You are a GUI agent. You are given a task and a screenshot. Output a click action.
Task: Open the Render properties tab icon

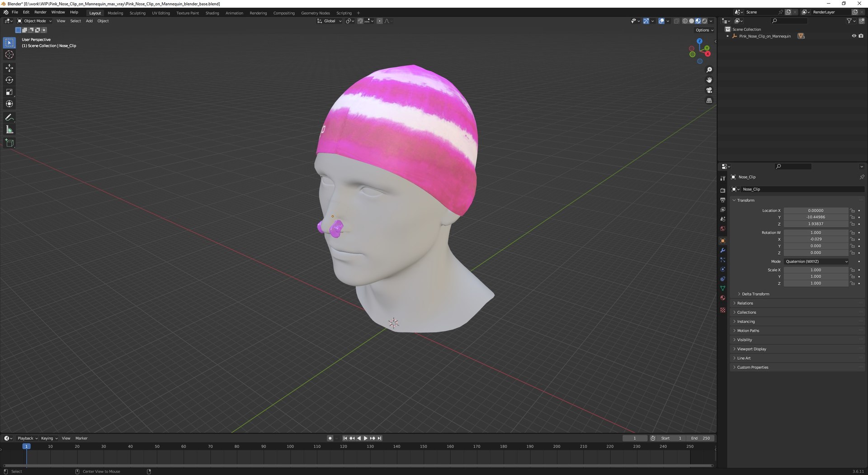(722, 190)
